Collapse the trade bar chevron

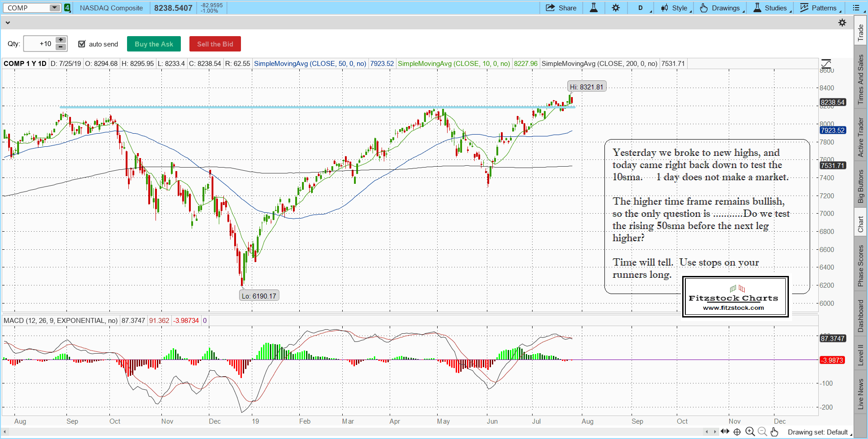[x=8, y=23]
